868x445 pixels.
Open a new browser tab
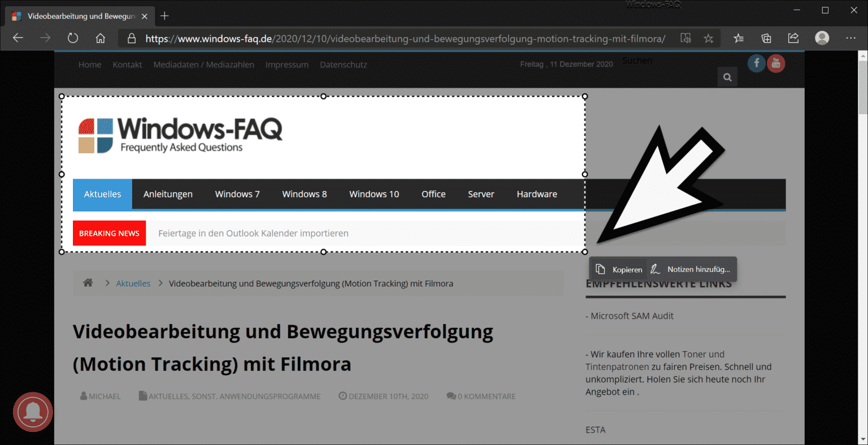[164, 16]
